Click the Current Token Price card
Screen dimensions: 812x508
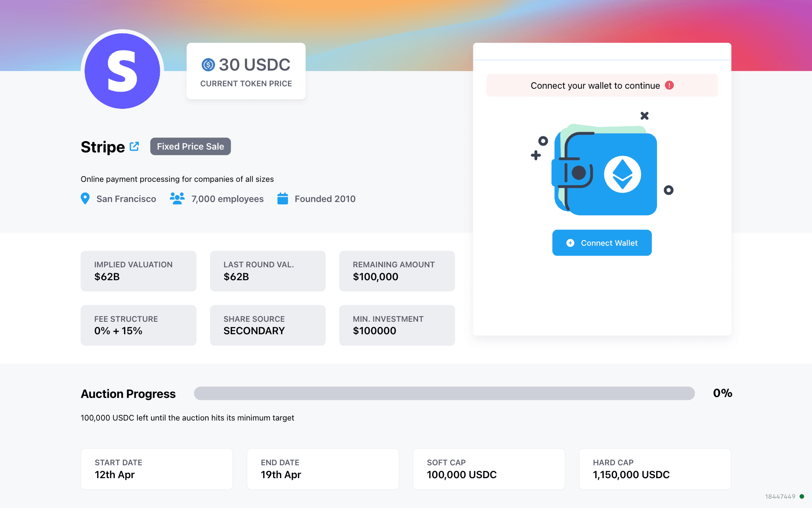coord(246,71)
